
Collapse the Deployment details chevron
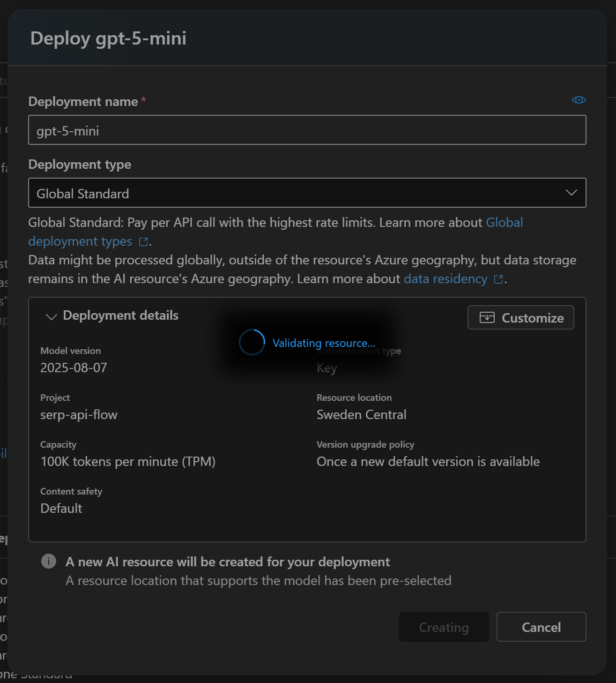pos(51,317)
